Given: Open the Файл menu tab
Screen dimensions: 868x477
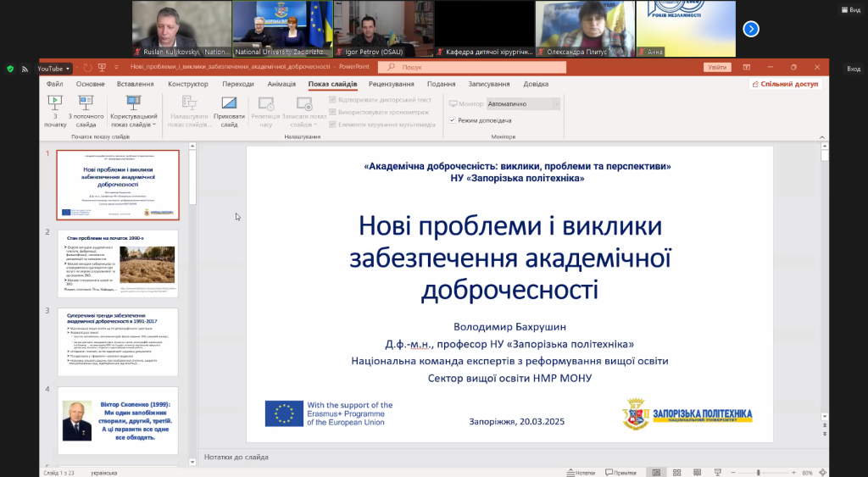Looking at the screenshot, I should (x=54, y=84).
